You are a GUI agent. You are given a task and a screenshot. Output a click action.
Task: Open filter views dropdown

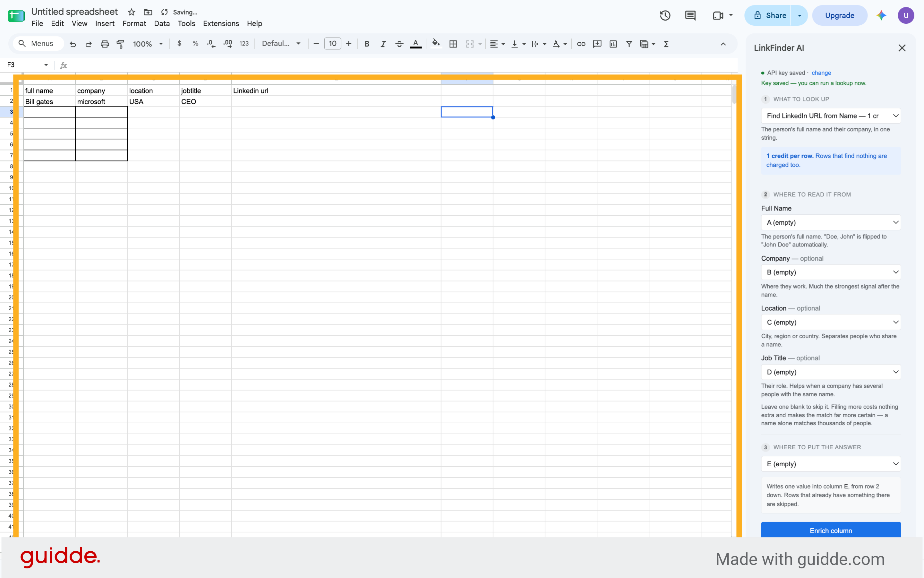(x=647, y=44)
